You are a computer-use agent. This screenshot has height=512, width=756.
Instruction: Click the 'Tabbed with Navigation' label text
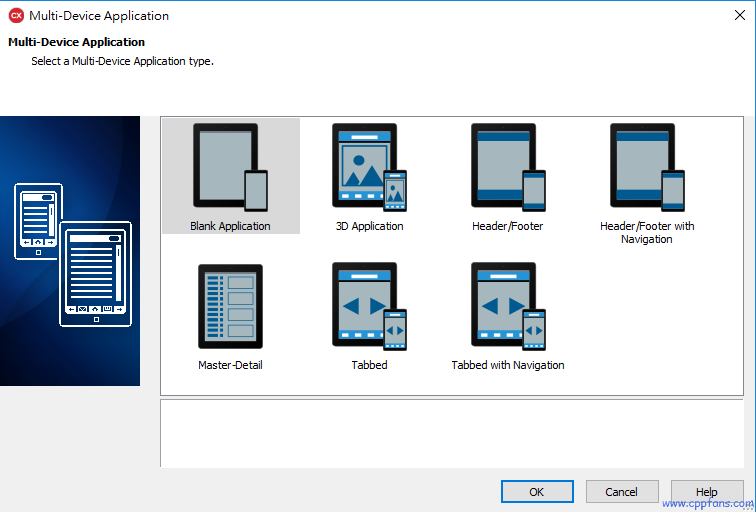508,365
